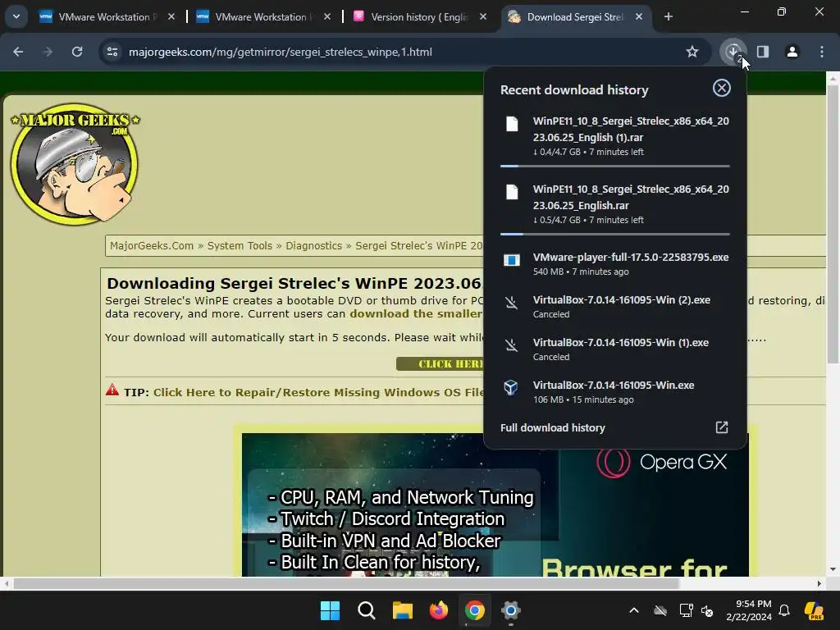The image size is (840, 630).
Task: Click canceled icon for VirtualBox Win (1).exe
Action: click(512, 345)
